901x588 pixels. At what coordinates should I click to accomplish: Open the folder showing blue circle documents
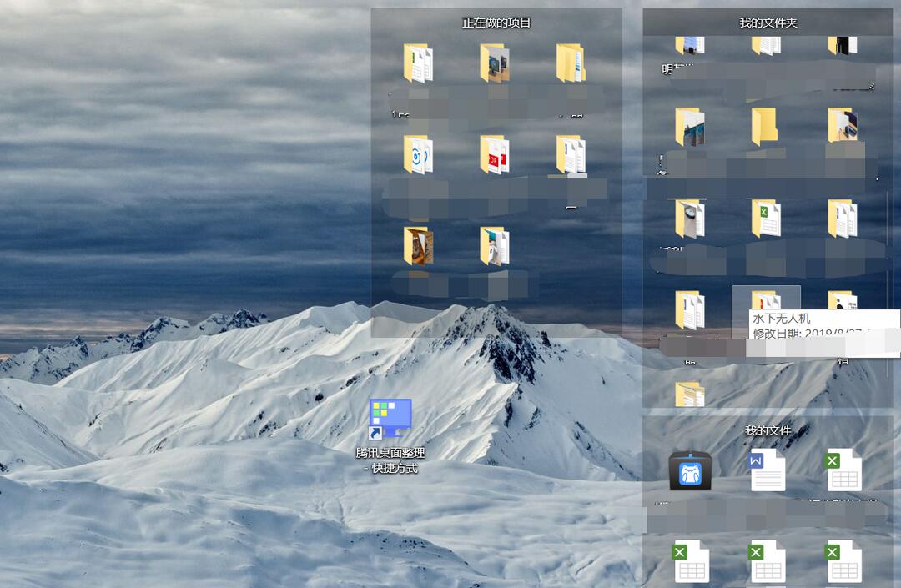pyautogui.click(x=418, y=154)
